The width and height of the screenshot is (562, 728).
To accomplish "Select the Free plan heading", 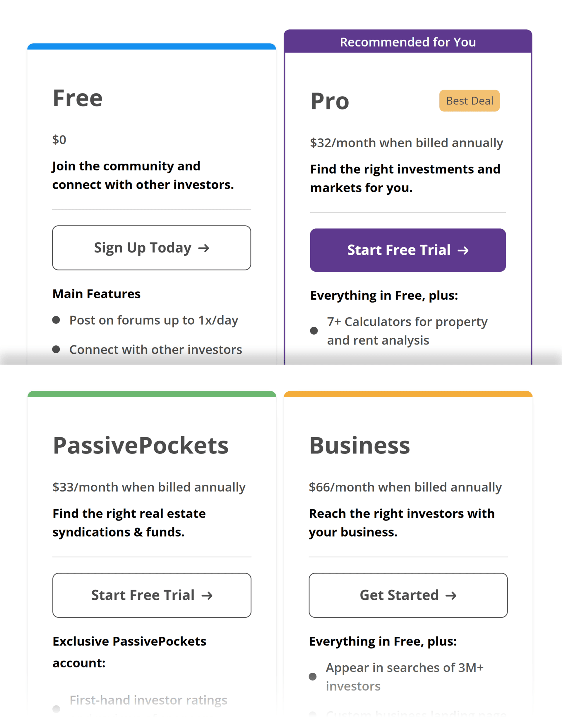I will [78, 98].
